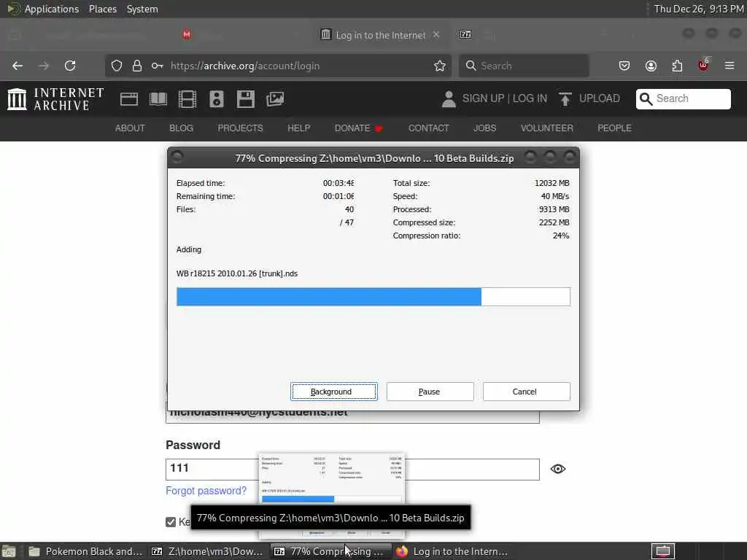
Task: Open the uBlock Origin extension icon
Action: (x=704, y=65)
